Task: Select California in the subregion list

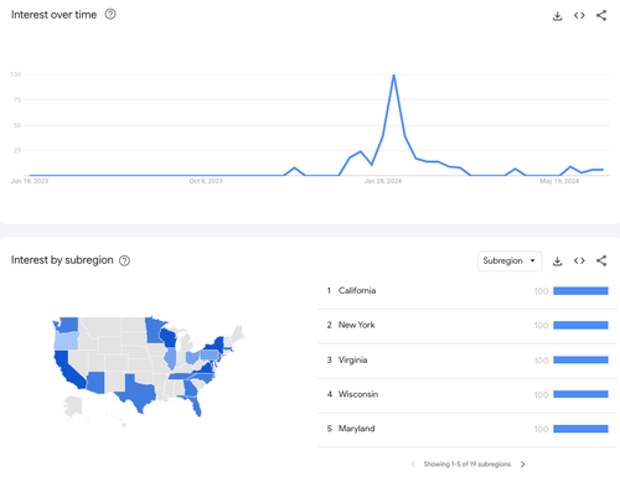Action: coord(467,291)
